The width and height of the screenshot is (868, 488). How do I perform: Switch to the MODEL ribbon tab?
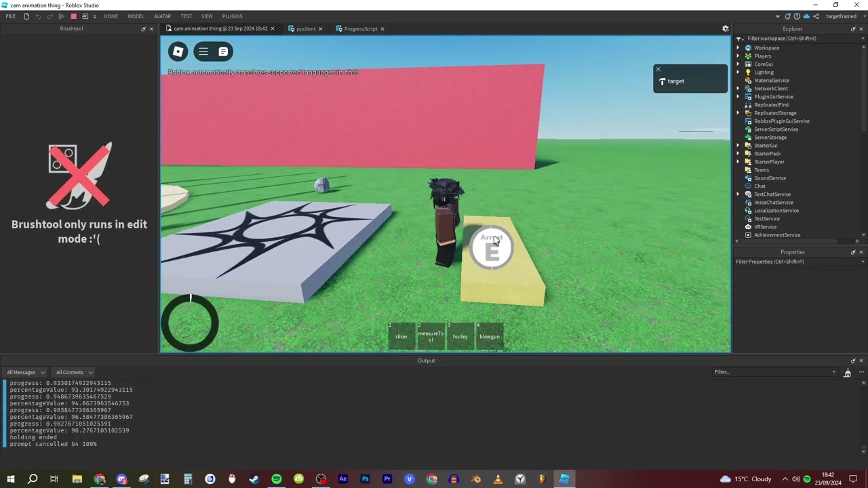point(136,16)
